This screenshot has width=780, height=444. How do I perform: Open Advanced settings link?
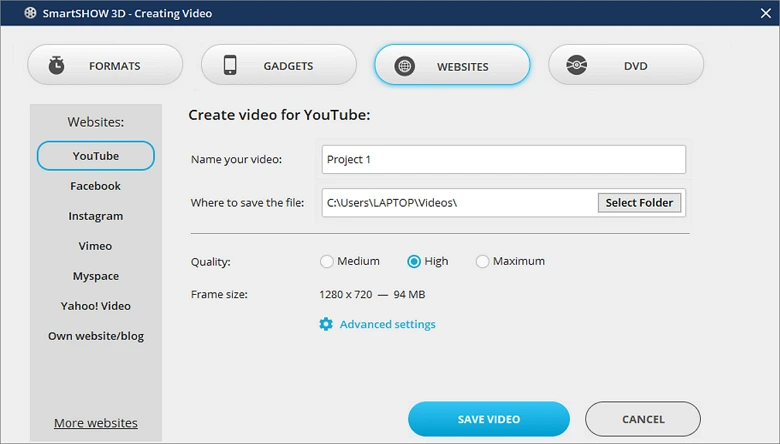click(x=388, y=324)
